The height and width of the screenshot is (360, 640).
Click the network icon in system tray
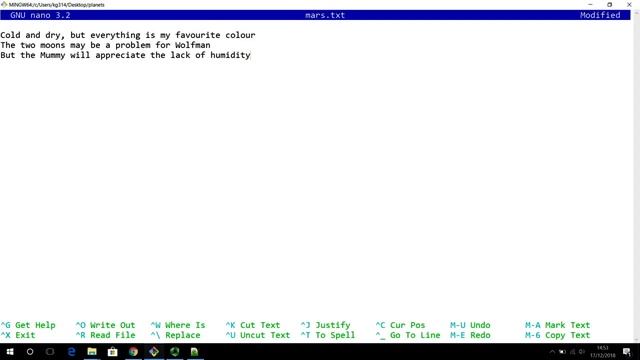(572, 352)
